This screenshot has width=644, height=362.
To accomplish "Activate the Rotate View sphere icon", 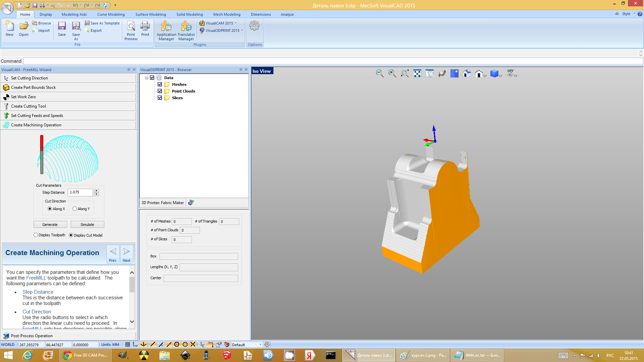I will tap(442, 73).
